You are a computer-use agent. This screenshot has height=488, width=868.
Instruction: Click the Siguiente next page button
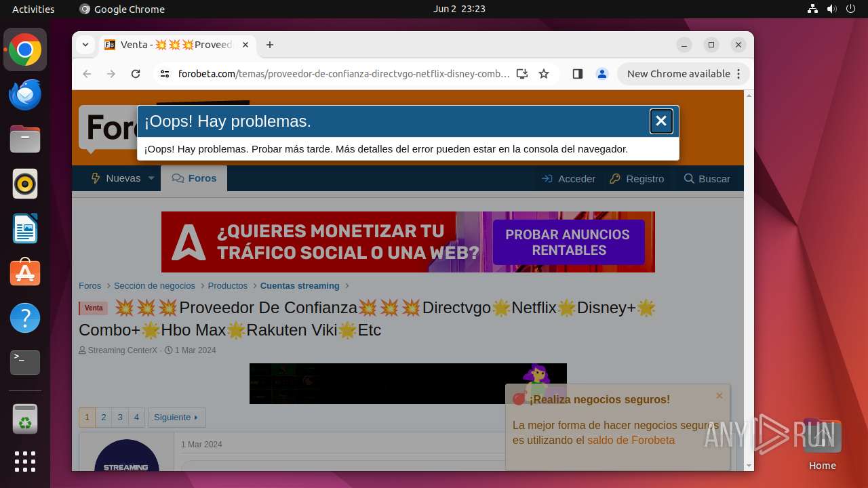[176, 418]
